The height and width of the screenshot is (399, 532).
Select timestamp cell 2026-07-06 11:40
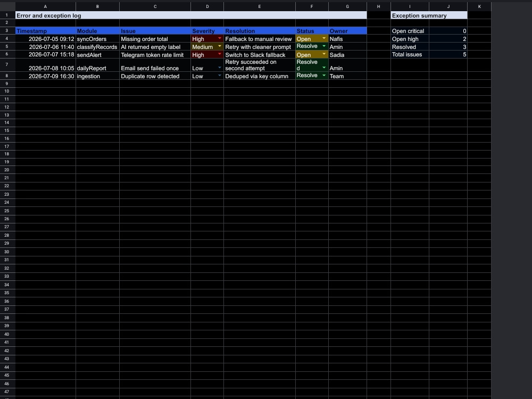(45, 46)
